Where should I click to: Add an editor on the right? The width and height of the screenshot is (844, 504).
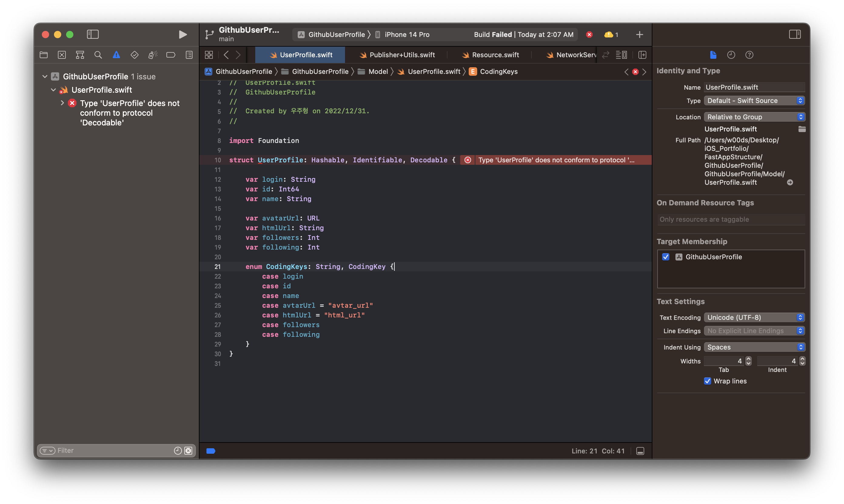[x=642, y=55]
